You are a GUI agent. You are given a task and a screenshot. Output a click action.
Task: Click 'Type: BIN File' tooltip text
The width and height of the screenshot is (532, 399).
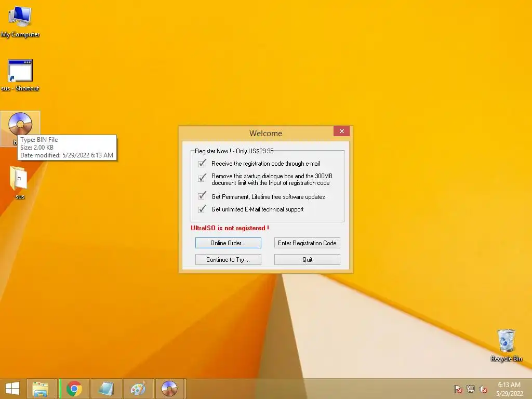[39, 139]
